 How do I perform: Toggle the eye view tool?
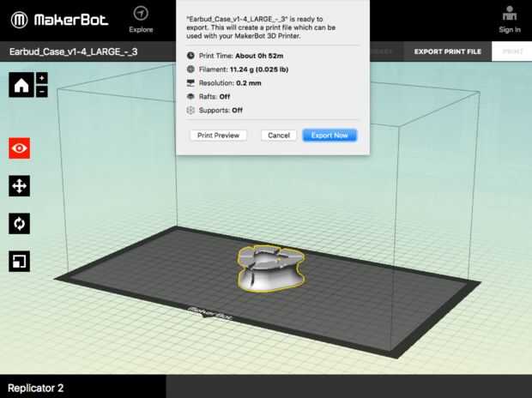click(x=20, y=148)
